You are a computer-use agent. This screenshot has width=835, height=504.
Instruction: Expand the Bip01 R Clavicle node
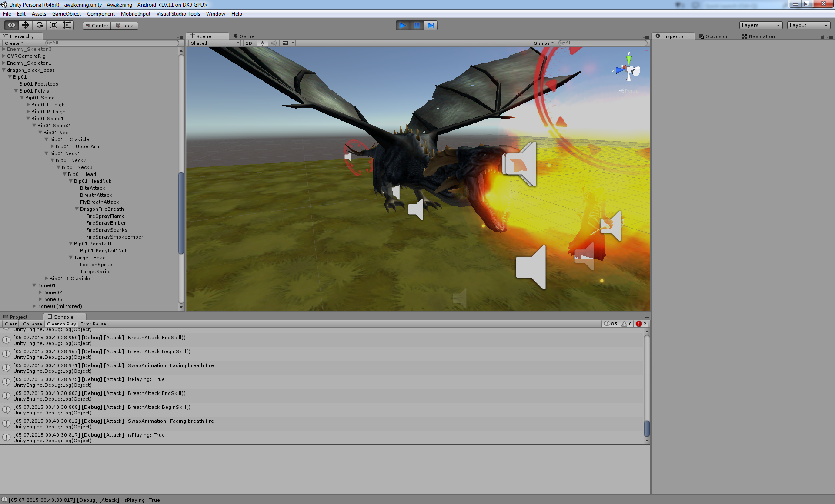tap(47, 279)
